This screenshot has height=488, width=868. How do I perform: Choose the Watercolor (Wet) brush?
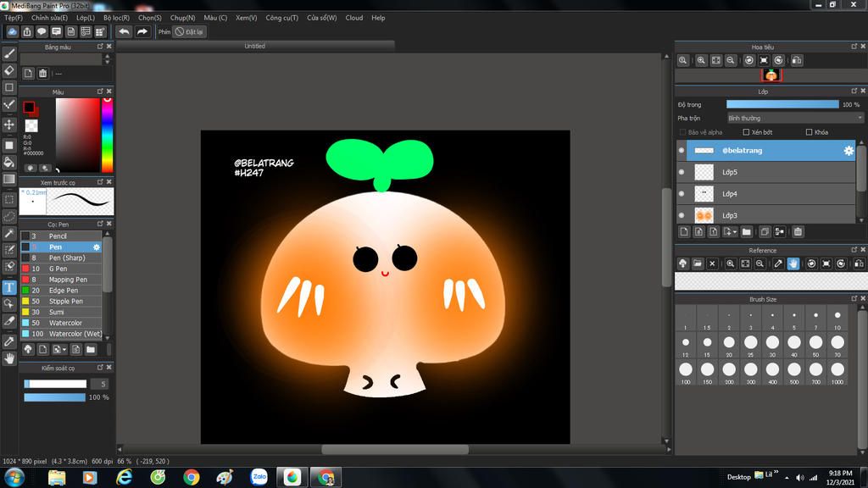(x=62, y=334)
